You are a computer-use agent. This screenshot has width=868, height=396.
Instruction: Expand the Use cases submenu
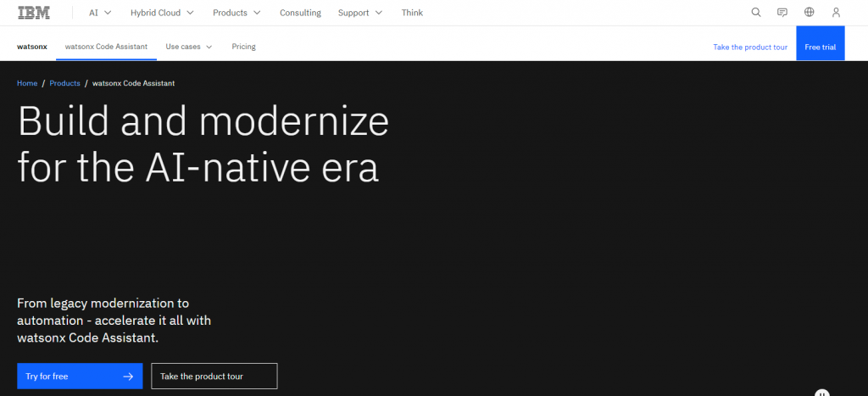coord(188,47)
